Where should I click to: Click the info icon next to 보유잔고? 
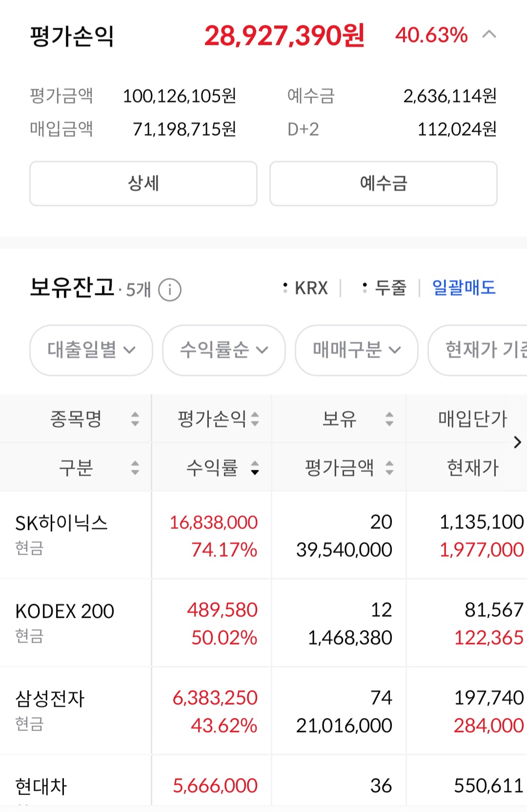point(170,290)
